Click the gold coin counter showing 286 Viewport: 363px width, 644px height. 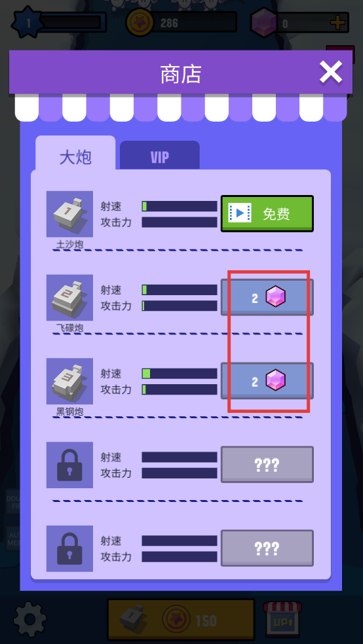[181, 22]
